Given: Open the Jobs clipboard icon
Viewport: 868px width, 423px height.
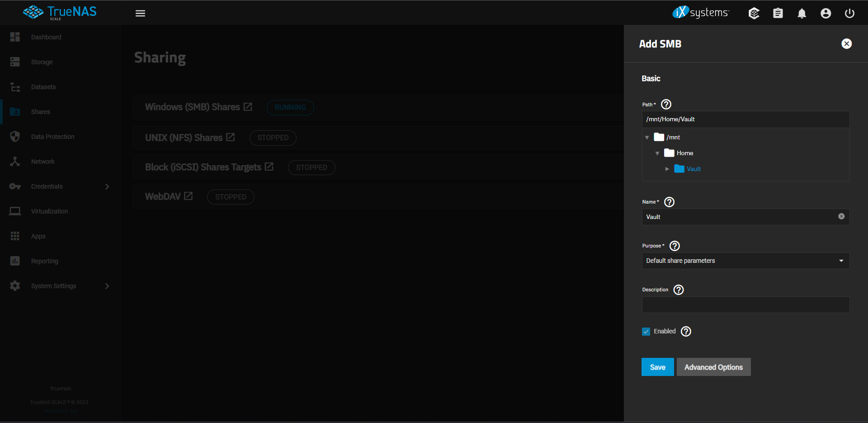Looking at the screenshot, I should click(x=778, y=13).
